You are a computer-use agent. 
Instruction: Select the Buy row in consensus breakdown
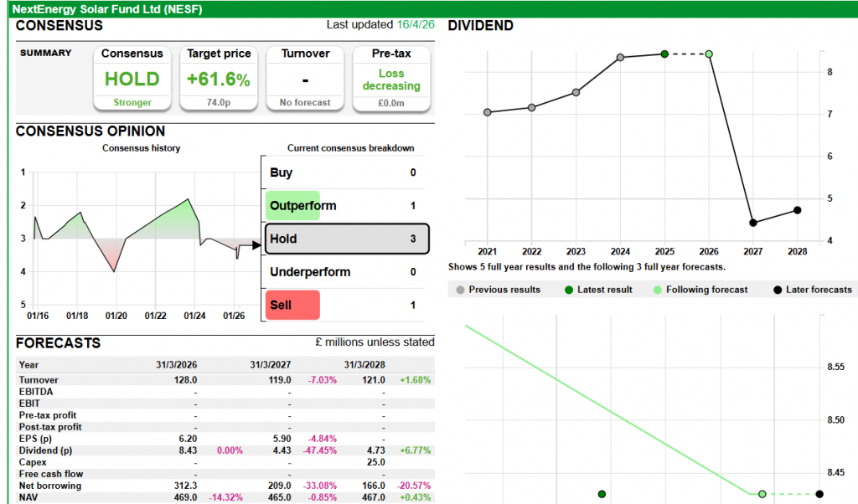342,172
